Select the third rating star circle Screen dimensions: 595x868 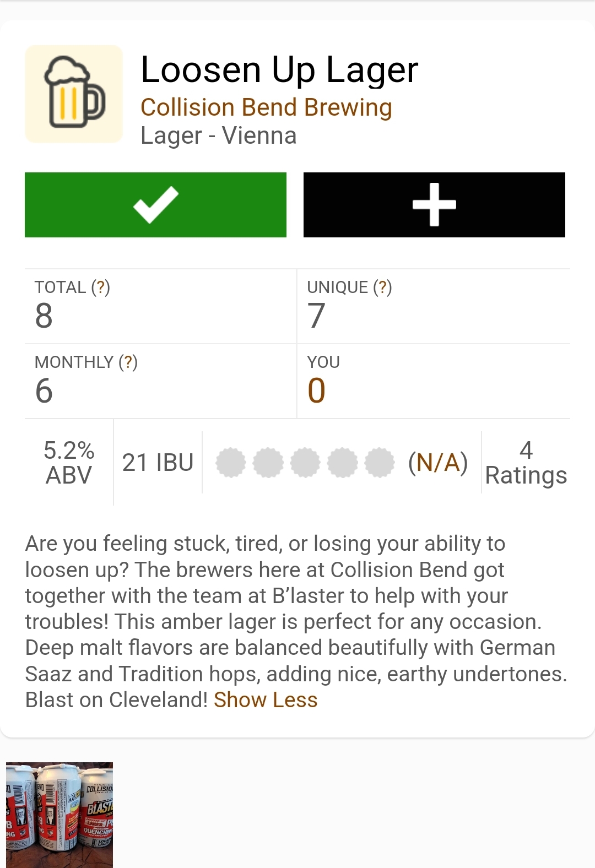click(x=305, y=463)
